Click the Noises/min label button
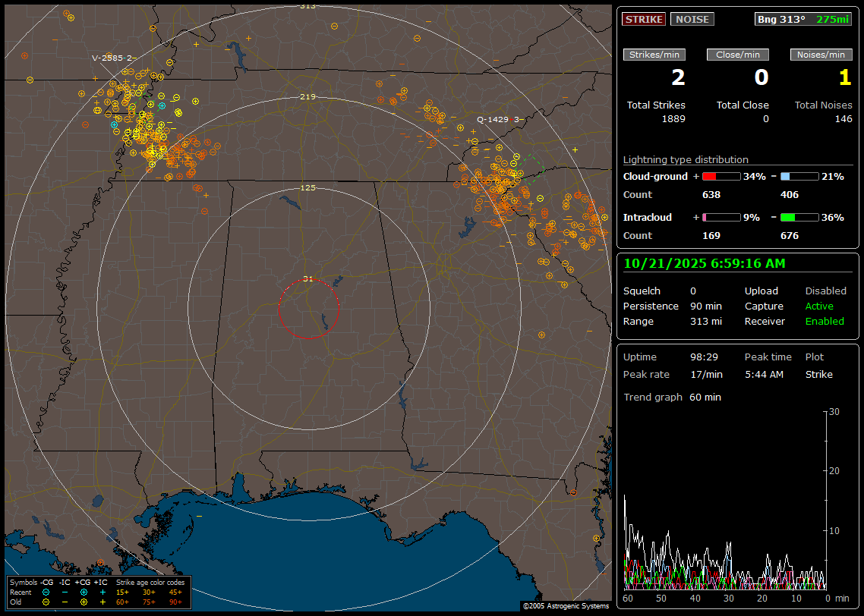 click(x=821, y=55)
